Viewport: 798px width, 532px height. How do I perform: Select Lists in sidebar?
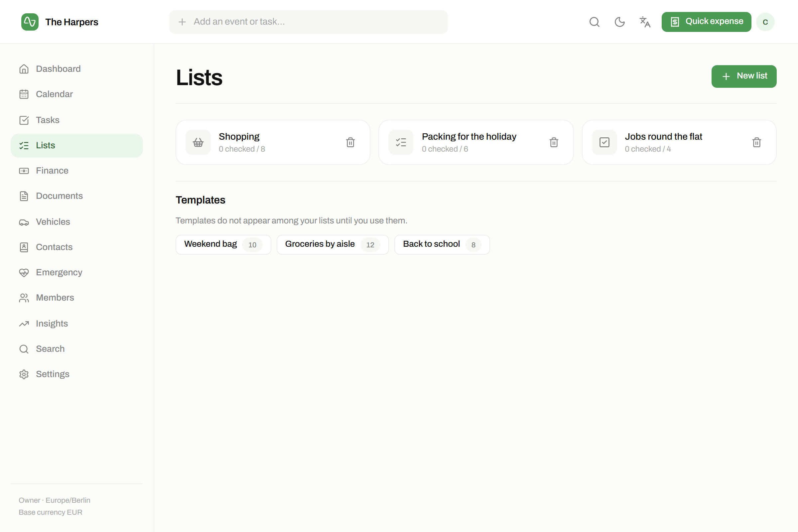pyautogui.click(x=77, y=146)
